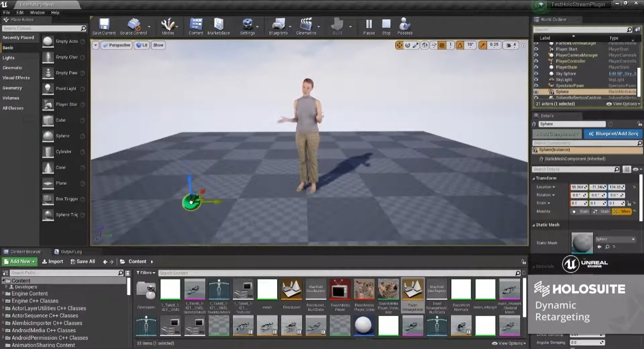Toggle grid snapping in the viewport
The height and width of the screenshot is (349, 644).
pos(442,45)
